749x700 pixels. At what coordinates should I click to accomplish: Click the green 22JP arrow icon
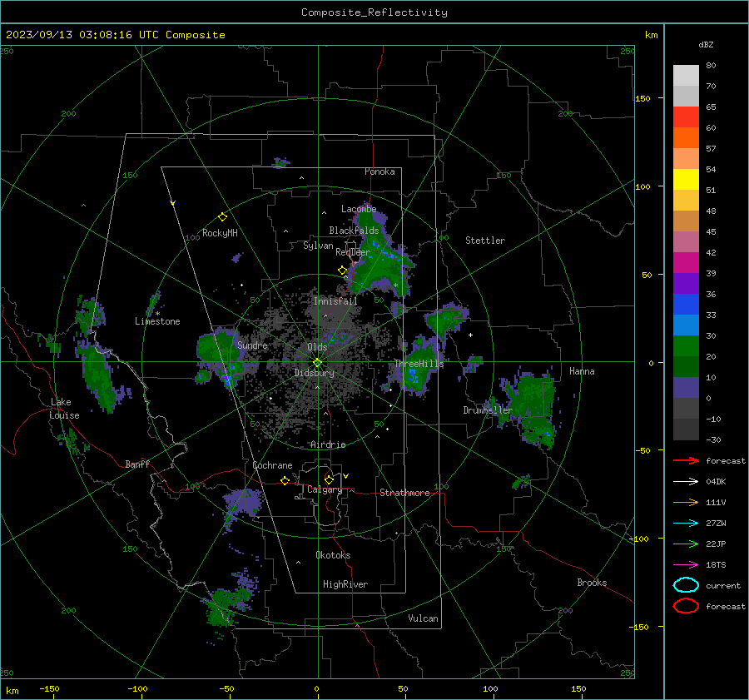click(x=686, y=544)
